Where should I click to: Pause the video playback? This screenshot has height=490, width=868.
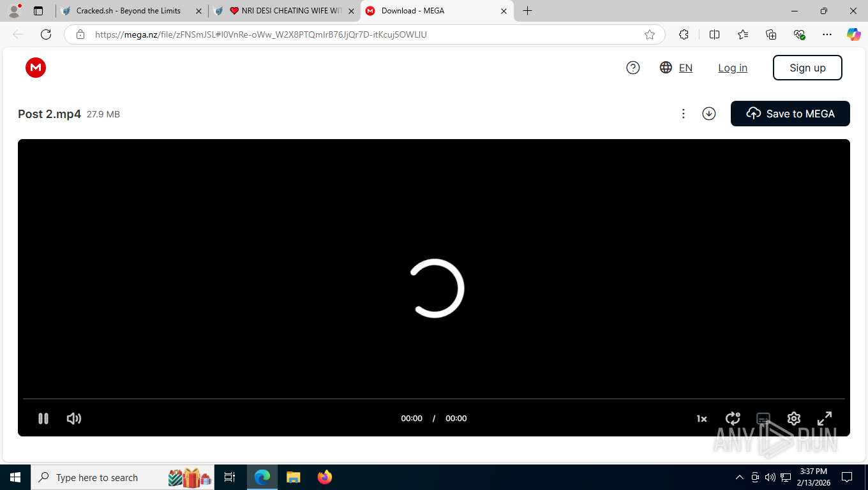click(43, 419)
